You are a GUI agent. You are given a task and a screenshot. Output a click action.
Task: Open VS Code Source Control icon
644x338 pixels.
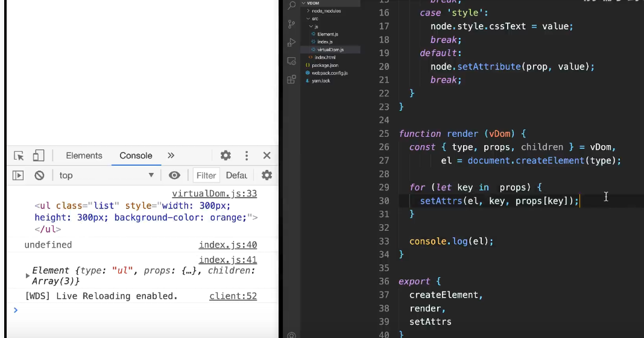pos(292,23)
